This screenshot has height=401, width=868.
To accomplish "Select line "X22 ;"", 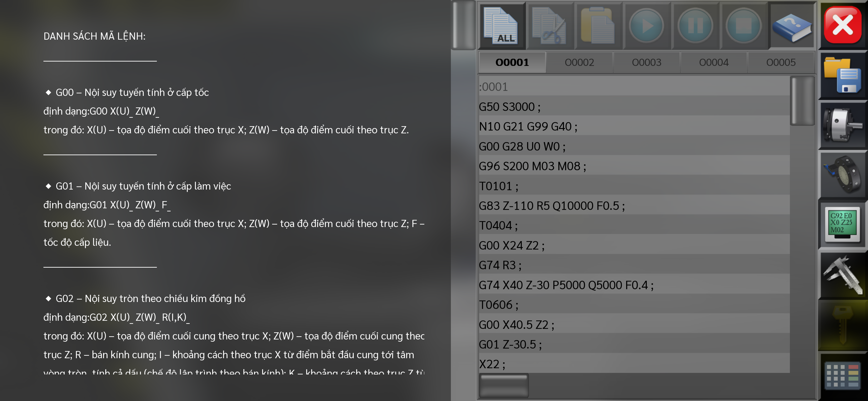I will coord(634,364).
